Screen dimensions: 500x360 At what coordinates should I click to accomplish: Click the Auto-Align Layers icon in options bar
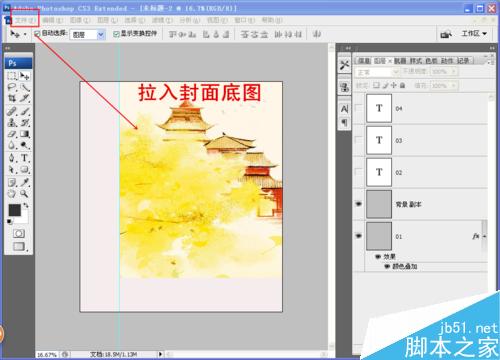(x=317, y=34)
